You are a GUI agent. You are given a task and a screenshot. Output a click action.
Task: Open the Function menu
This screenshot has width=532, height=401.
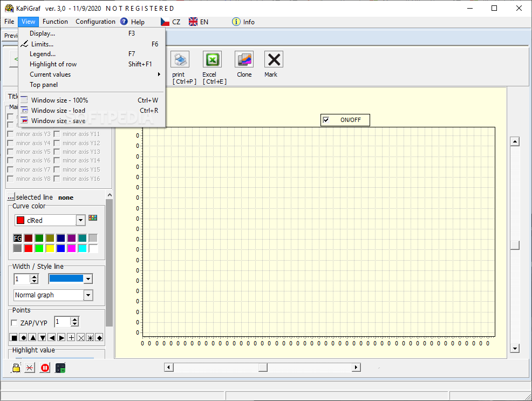(x=55, y=22)
